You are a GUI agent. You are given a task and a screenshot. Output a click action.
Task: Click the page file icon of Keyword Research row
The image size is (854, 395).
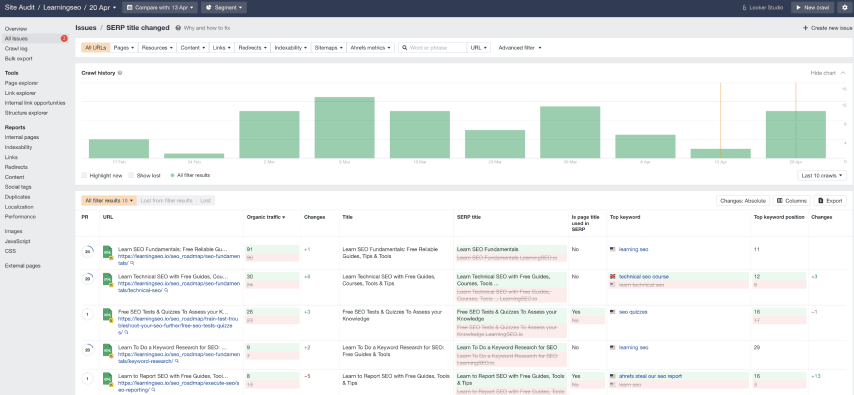[108, 351]
